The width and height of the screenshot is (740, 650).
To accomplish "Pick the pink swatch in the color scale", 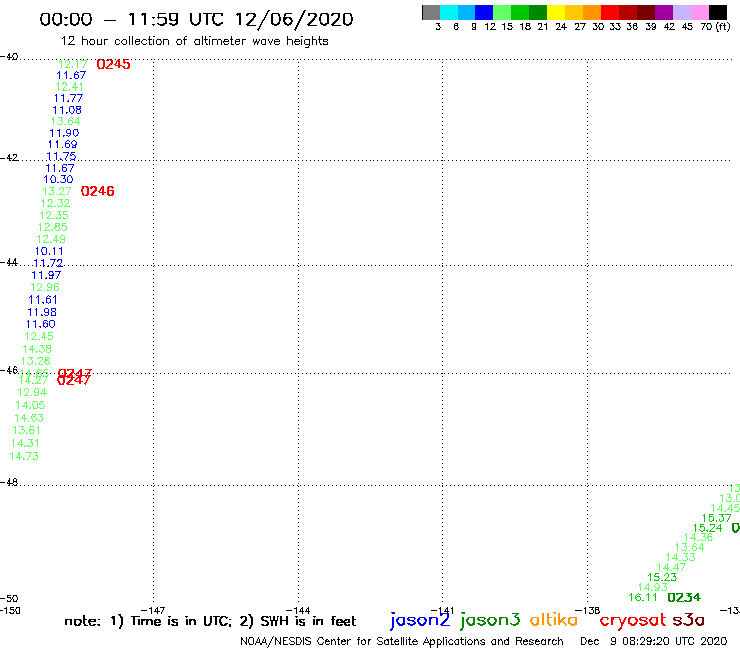I will (x=700, y=12).
